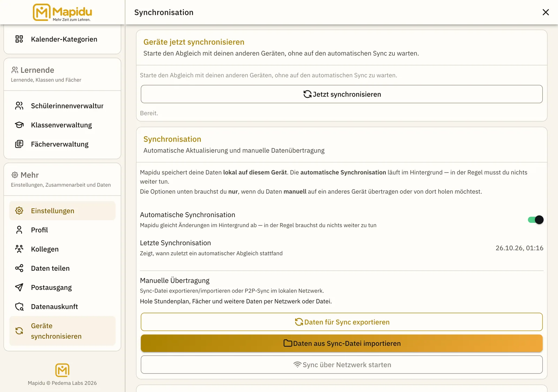Viewport: 558px width, 392px height.
Task: Click the Mapidu footer logo icon
Action: (62, 370)
